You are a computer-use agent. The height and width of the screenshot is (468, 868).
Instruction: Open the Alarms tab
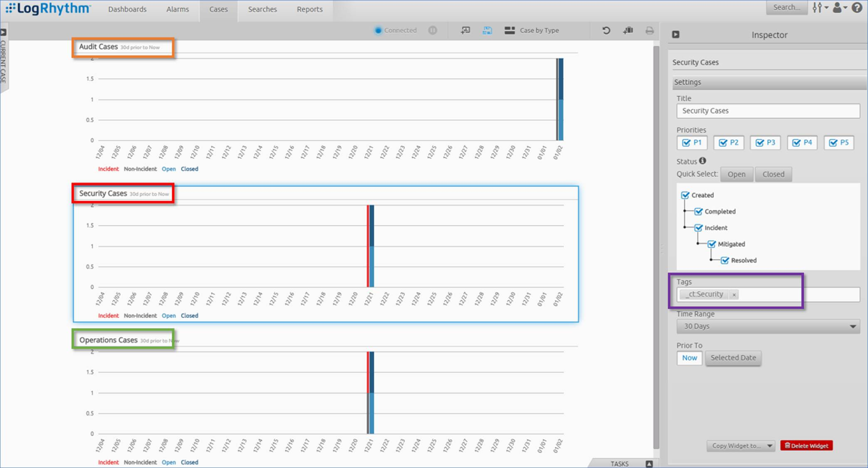point(177,9)
